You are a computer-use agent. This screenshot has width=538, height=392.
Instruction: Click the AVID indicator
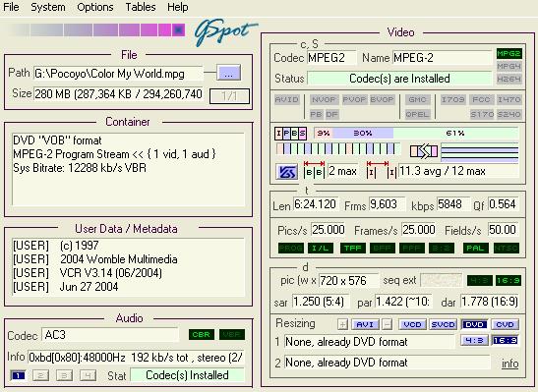(287, 99)
